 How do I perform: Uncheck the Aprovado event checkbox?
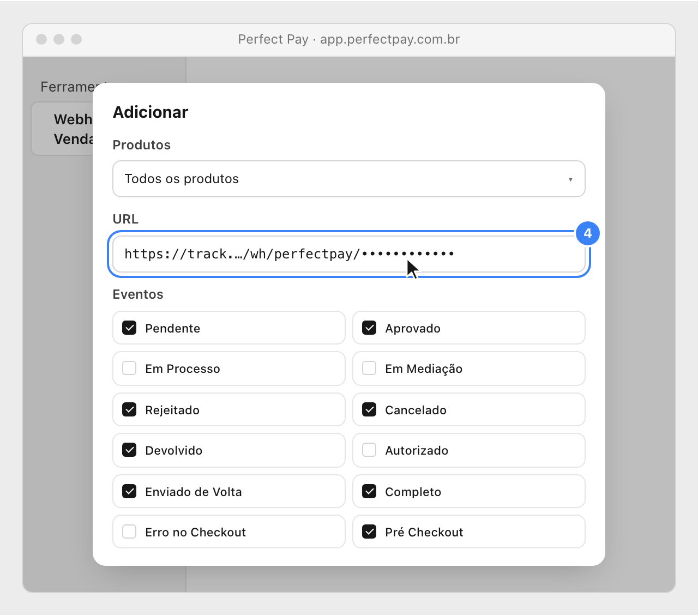369,328
